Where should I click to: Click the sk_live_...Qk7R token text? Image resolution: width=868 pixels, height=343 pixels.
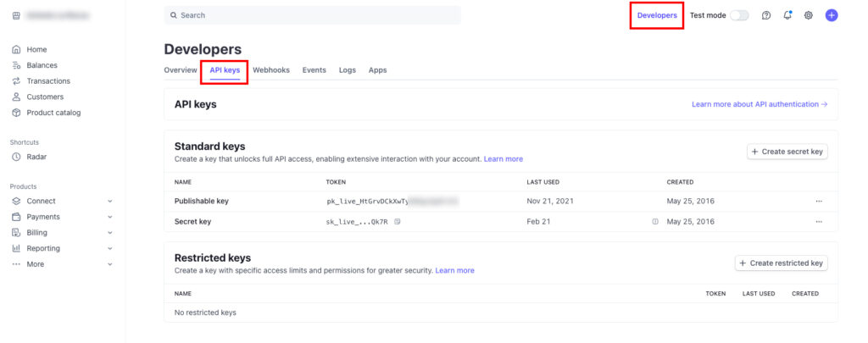coord(357,222)
